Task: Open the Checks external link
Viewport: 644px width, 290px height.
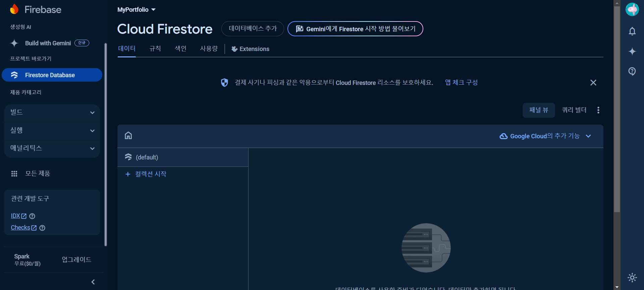Action: pyautogui.click(x=23, y=228)
